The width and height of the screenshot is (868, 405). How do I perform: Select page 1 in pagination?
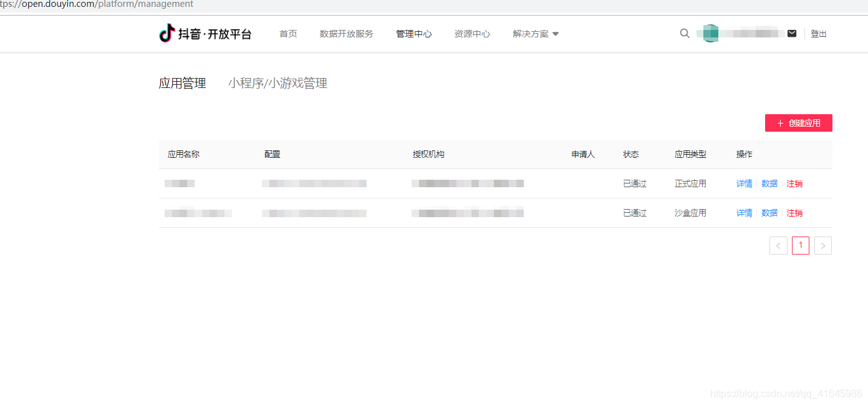(801, 245)
